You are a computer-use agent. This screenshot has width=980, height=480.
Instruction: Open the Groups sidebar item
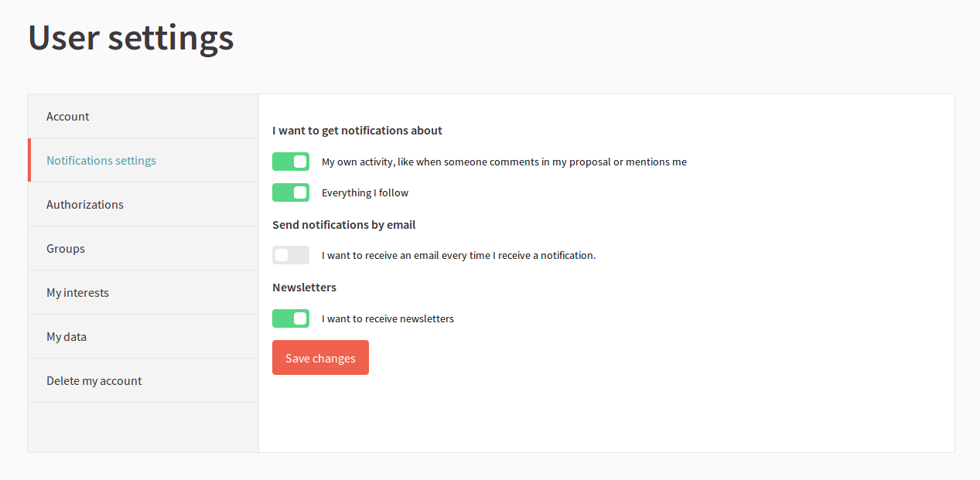(x=66, y=249)
